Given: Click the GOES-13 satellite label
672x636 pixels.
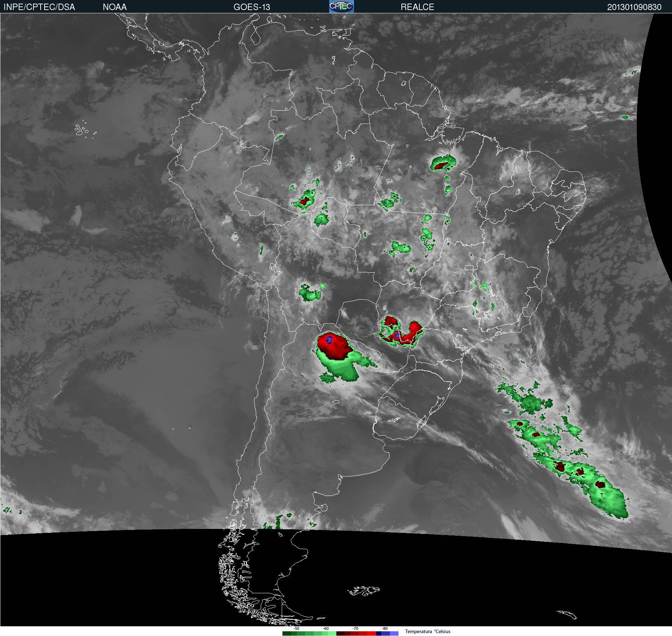Looking at the screenshot, I should coord(252,7).
